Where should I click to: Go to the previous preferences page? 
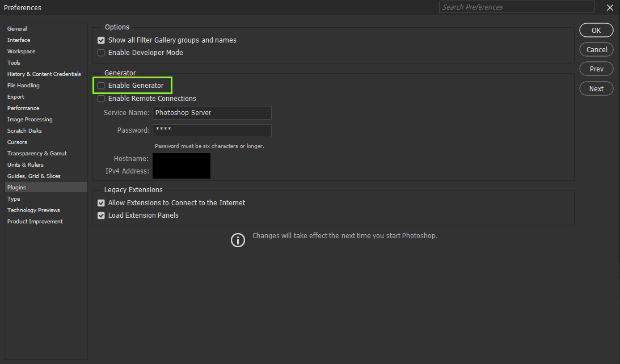coord(596,68)
